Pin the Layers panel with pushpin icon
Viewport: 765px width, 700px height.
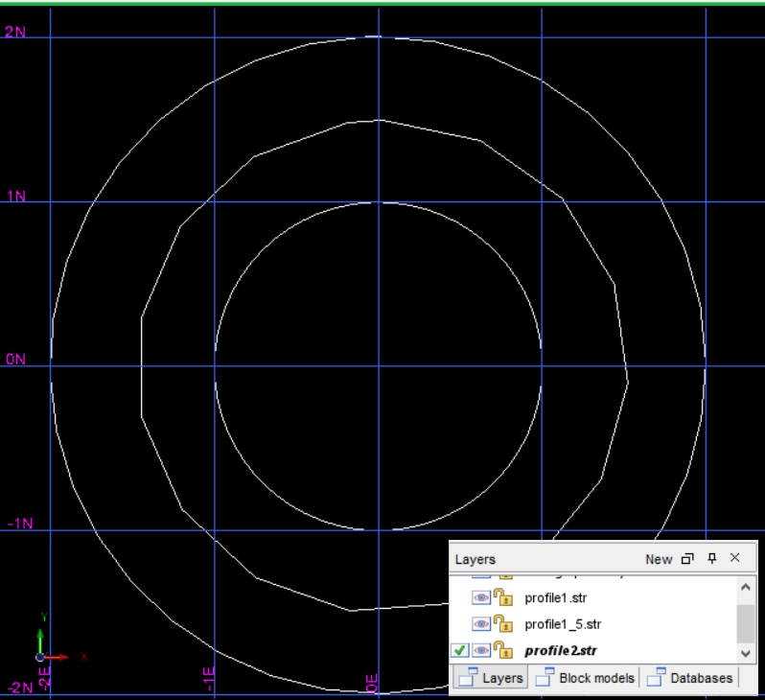(x=711, y=559)
